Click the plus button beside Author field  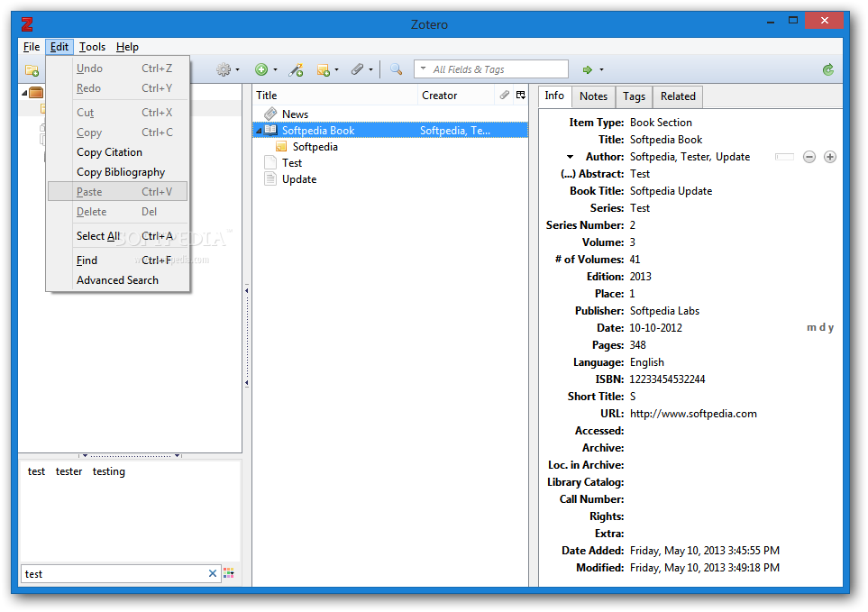830,157
